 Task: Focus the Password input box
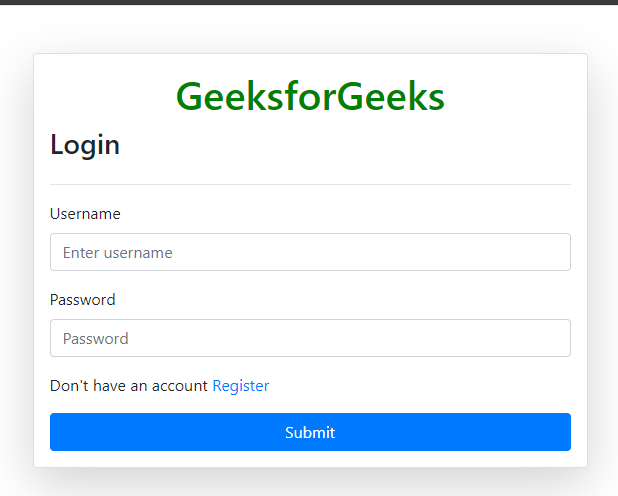pyautogui.click(x=310, y=338)
